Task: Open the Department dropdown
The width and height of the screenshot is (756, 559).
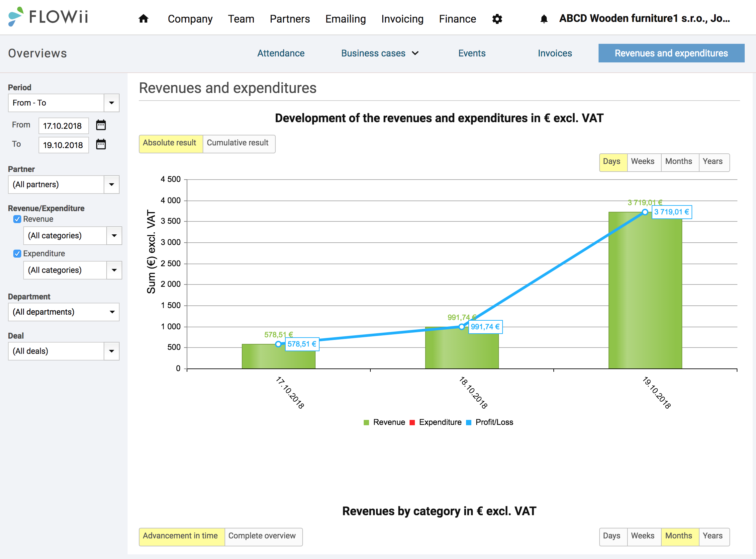Action: click(64, 312)
